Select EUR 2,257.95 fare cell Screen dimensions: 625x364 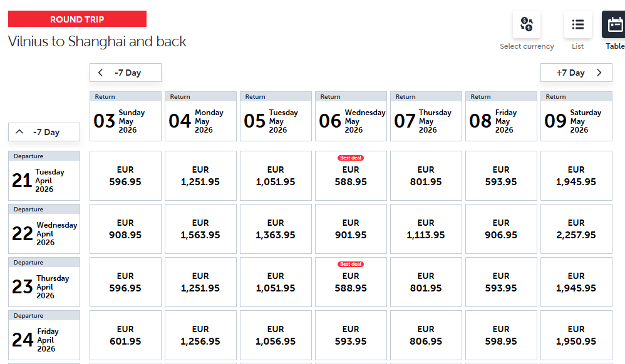(x=576, y=229)
